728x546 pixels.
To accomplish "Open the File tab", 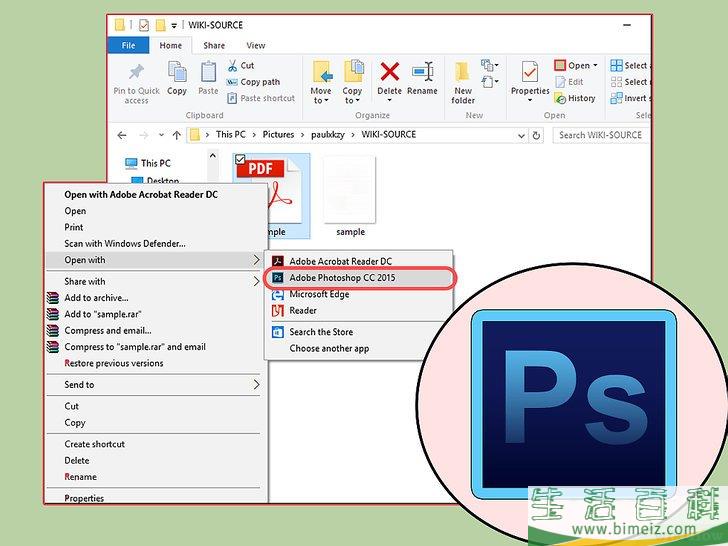I will [128, 46].
